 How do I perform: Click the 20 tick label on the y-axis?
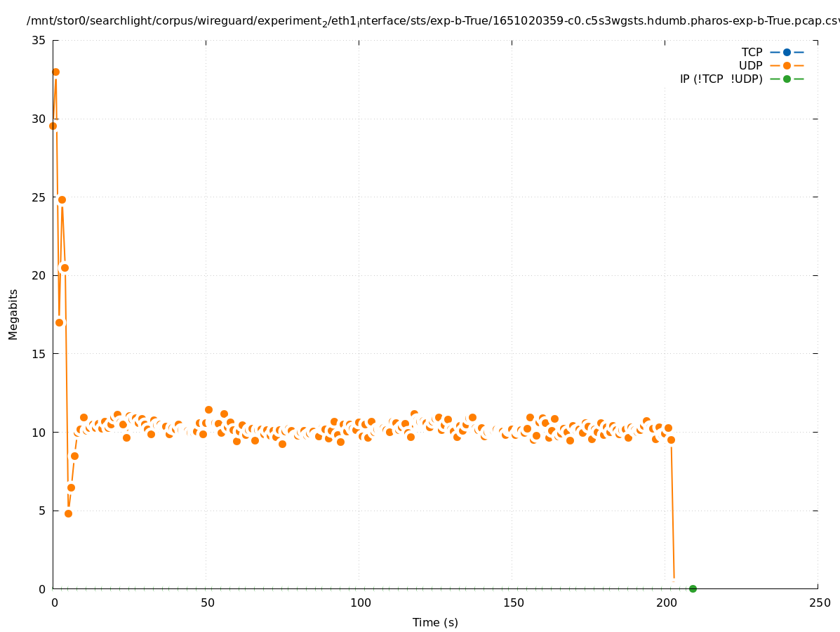[x=39, y=275]
